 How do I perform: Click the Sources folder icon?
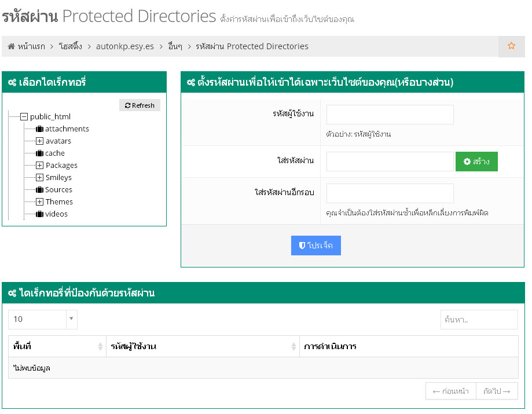39,190
